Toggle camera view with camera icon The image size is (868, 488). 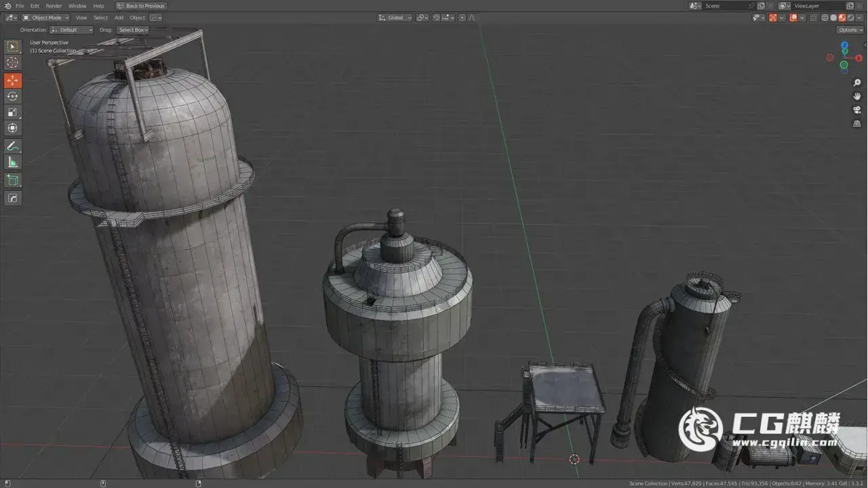point(857,110)
